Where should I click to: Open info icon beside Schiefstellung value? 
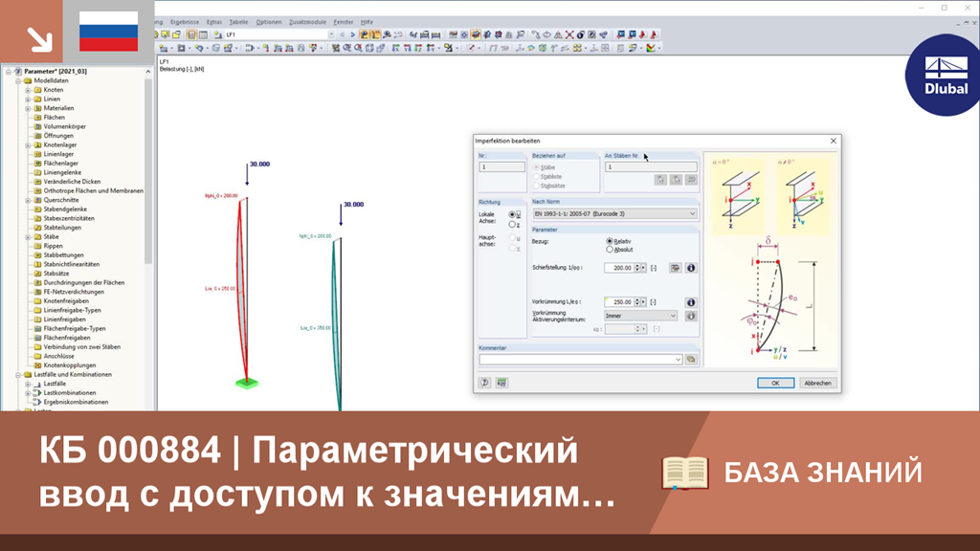point(691,268)
